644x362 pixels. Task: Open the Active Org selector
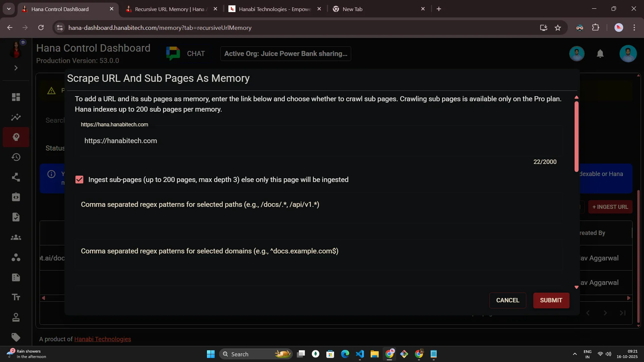tap(285, 54)
